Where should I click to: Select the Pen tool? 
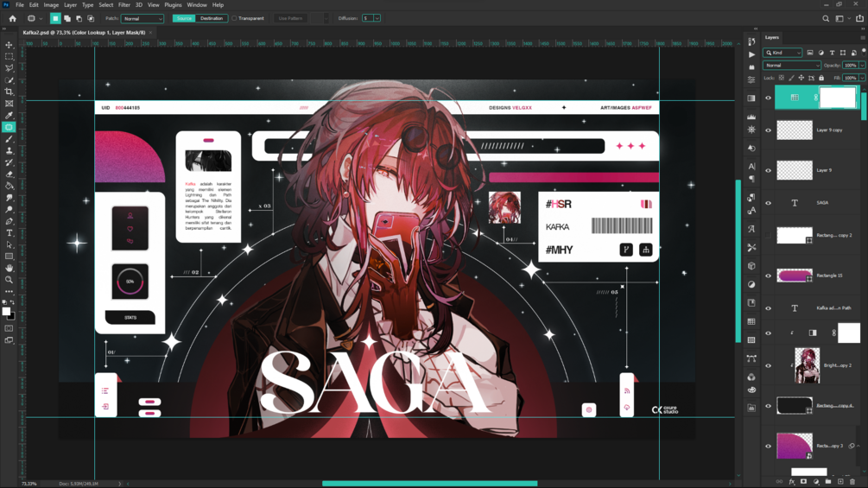(9, 221)
